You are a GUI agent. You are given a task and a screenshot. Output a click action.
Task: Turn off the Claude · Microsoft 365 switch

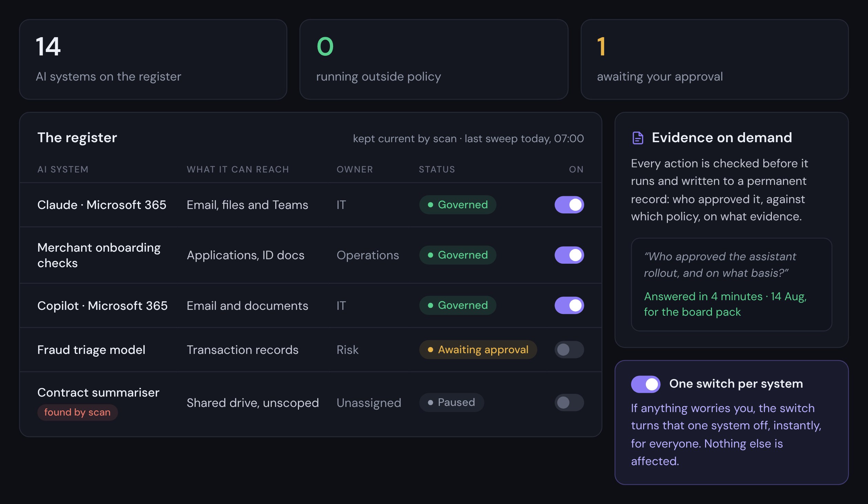(569, 205)
